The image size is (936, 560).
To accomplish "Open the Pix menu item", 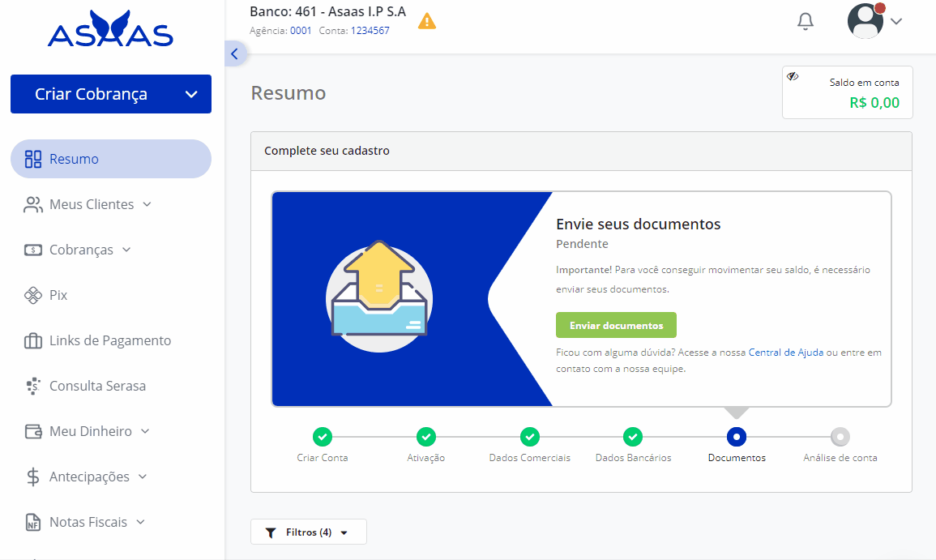I will 58,295.
